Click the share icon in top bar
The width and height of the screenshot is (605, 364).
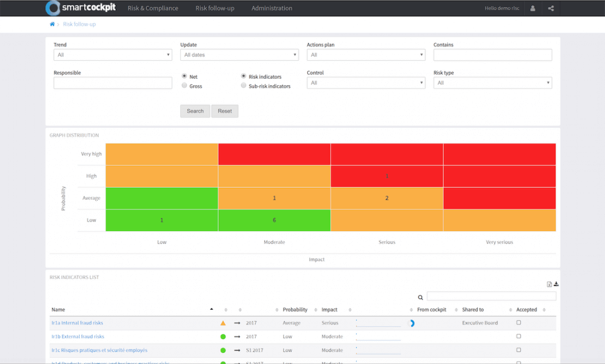click(551, 8)
